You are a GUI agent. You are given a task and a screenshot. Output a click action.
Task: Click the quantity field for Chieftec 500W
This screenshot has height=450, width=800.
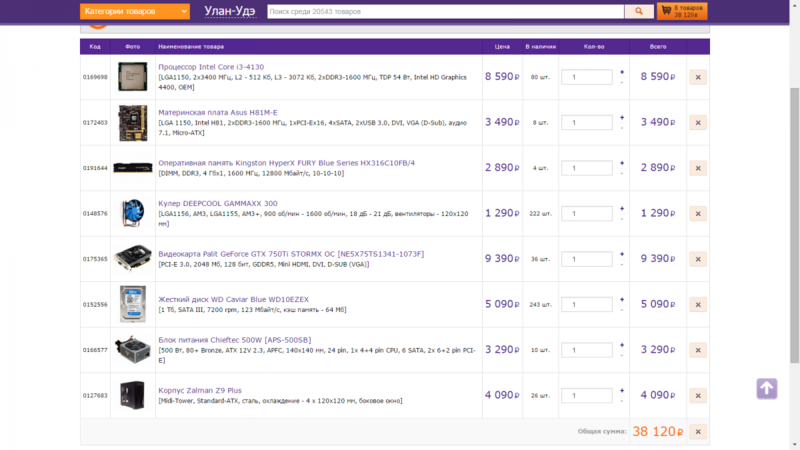586,350
